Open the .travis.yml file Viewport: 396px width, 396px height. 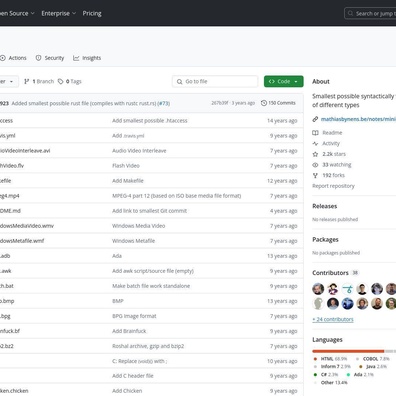(8, 136)
